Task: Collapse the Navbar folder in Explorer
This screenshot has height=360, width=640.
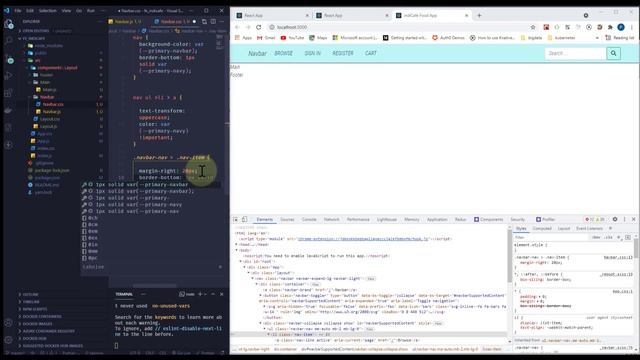Action: pos(47,97)
